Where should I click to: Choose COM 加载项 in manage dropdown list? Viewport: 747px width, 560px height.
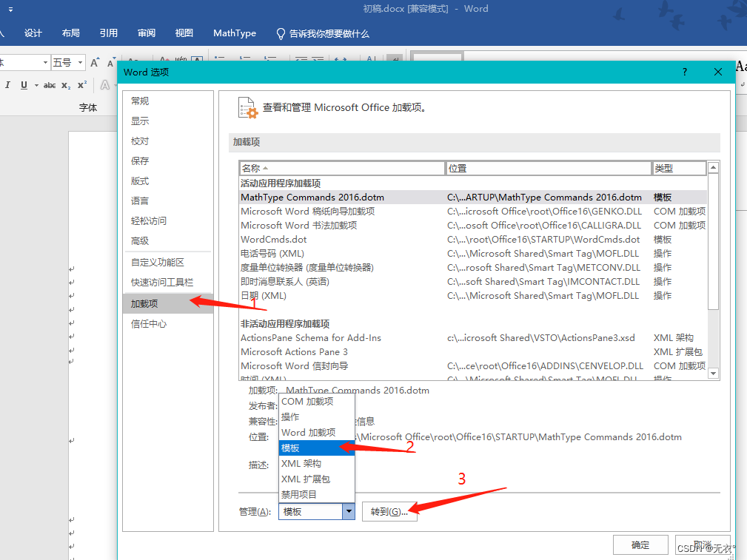coord(317,402)
